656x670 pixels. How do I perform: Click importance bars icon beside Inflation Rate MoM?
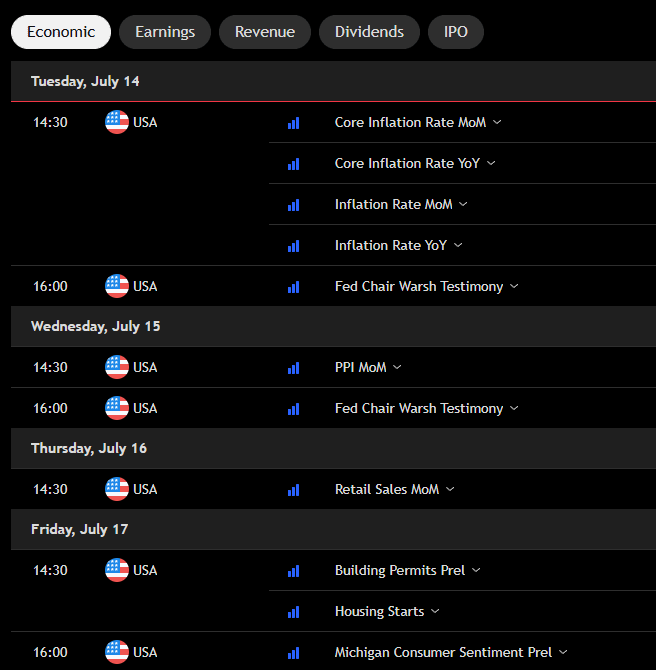point(294,205)
